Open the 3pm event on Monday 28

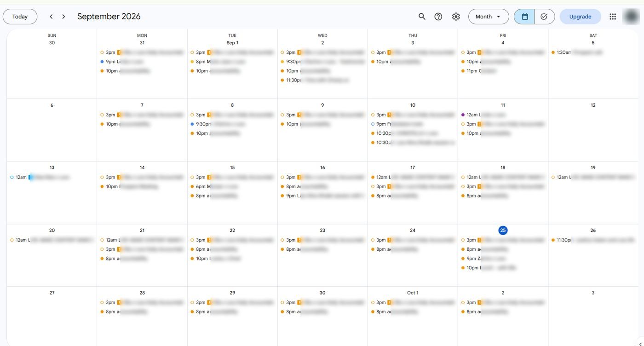click(142, 302)
